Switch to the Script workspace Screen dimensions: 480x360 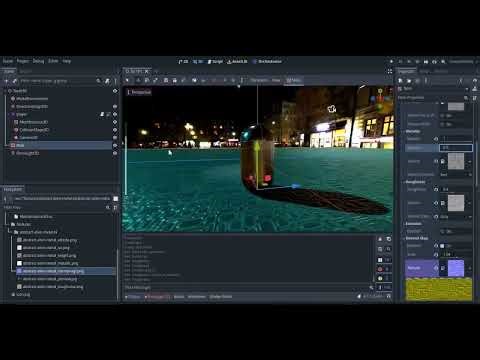(215, 61)
